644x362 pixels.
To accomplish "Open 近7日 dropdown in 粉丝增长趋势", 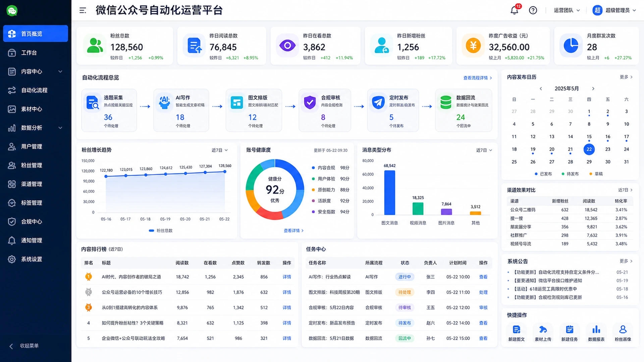I will pos(220,150).
